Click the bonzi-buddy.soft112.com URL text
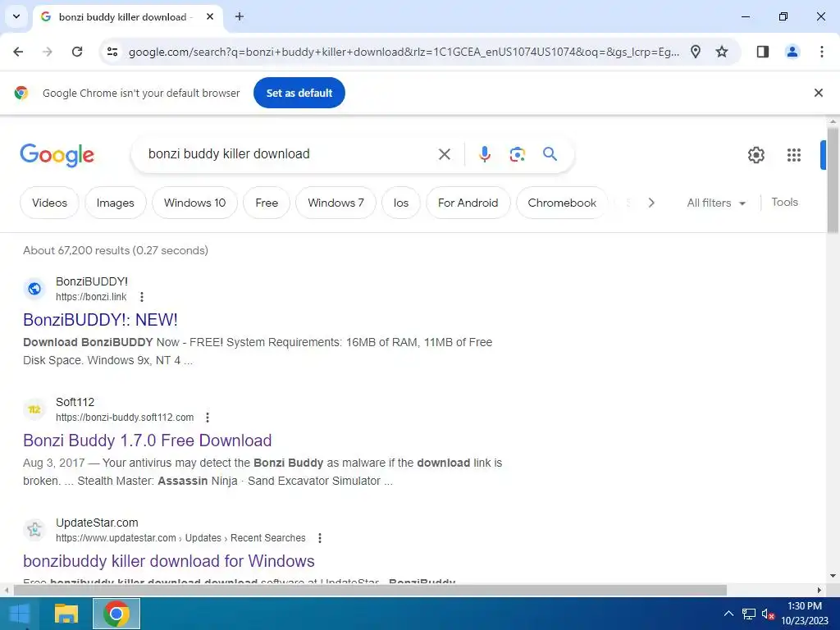The height and width of the screenshot is (630, 840). (125, 418)
